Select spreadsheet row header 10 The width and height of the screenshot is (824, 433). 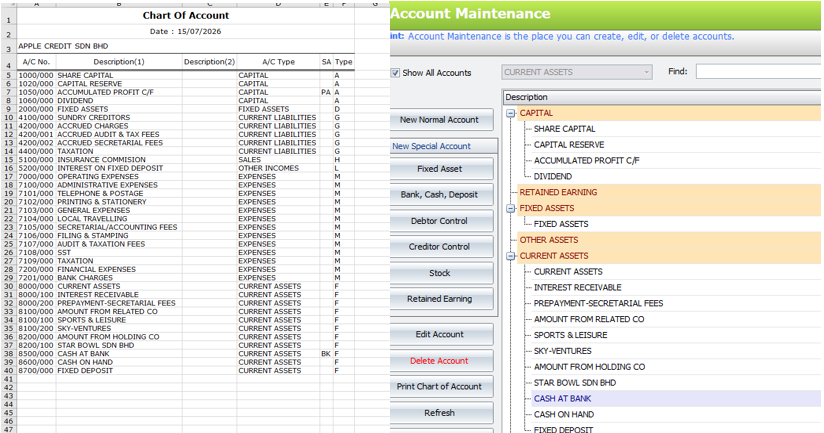tap(8, 118)
